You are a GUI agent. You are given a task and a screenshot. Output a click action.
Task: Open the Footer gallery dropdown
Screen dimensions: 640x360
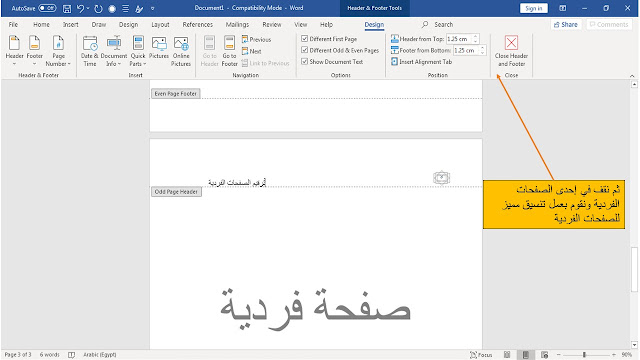point(34,51)
